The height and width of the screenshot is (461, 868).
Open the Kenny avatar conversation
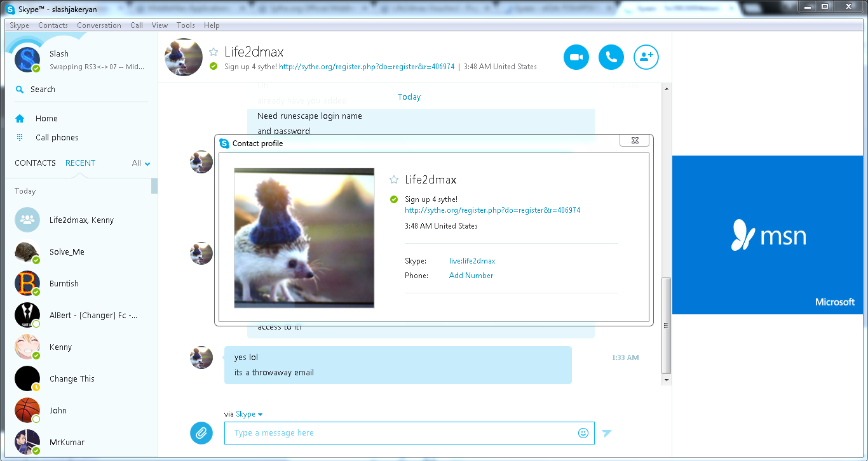point(27,347)
